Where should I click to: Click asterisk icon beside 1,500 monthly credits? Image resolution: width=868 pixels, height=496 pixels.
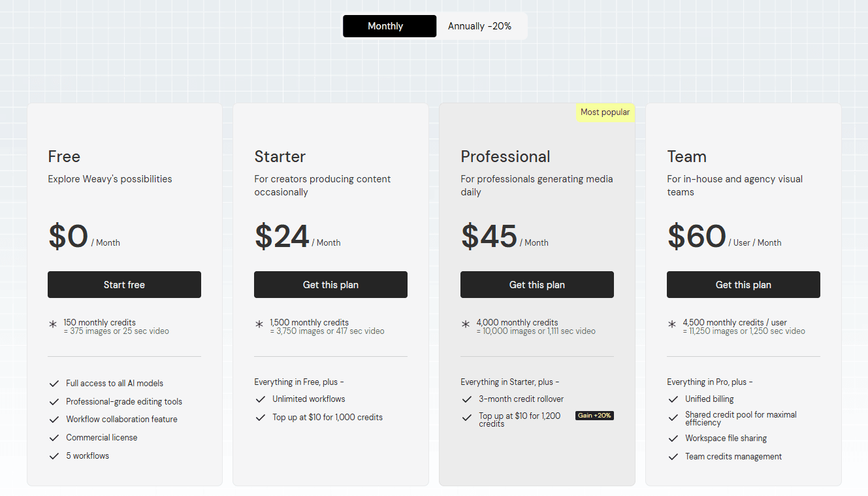[x=259, y=324]
